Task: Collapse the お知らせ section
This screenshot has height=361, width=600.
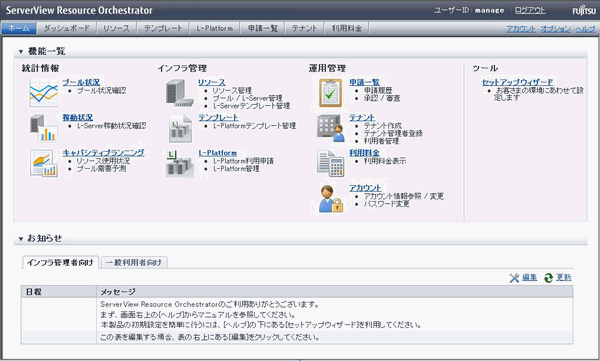Action: click(21, 239)
